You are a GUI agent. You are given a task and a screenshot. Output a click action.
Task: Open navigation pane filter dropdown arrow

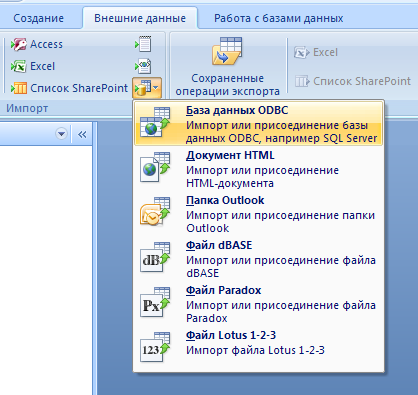(x=61, y=134)
